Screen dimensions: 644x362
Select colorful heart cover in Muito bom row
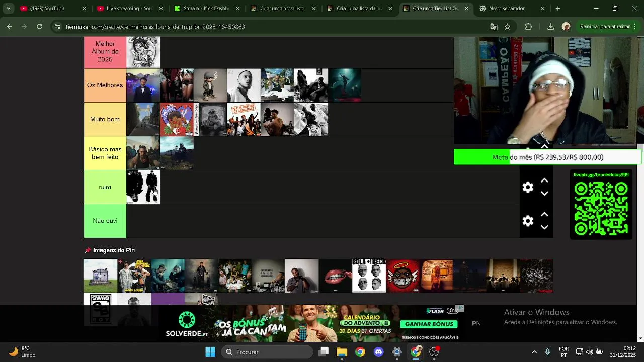pos(177,119)
